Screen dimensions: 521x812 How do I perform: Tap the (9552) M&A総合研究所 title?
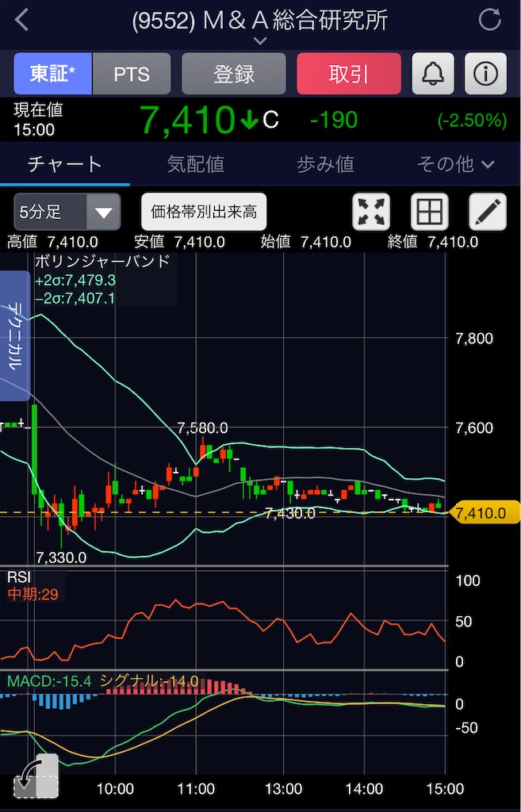(260, 21)
